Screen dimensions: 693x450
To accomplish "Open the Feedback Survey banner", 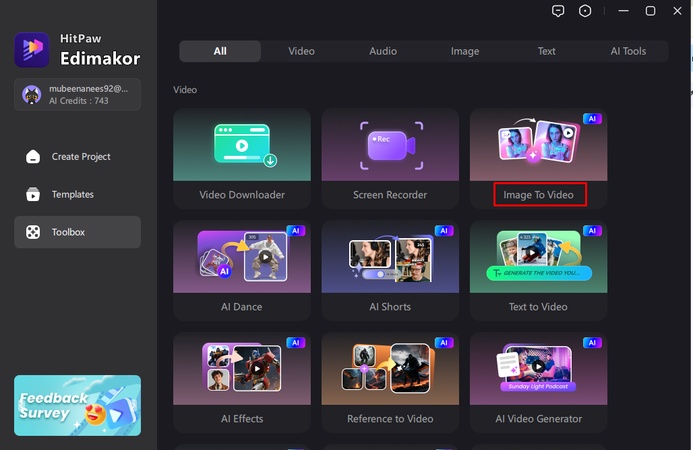I will pyautogui.click(x=77, y=405).
